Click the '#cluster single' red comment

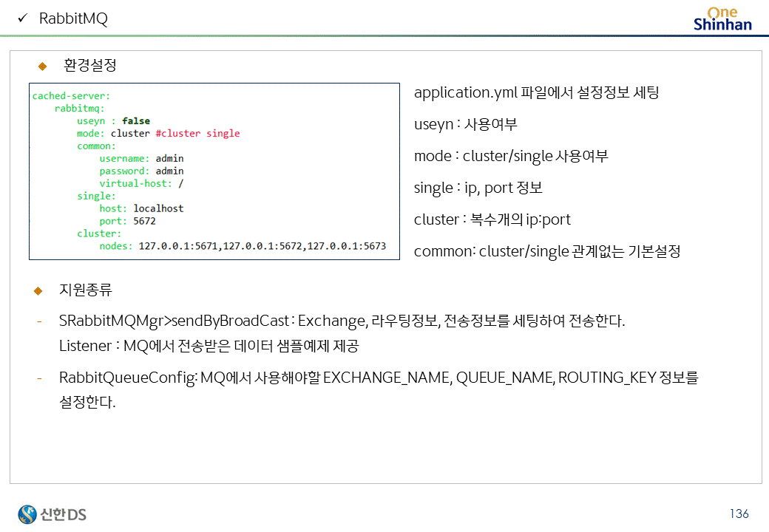pos(197,133)
